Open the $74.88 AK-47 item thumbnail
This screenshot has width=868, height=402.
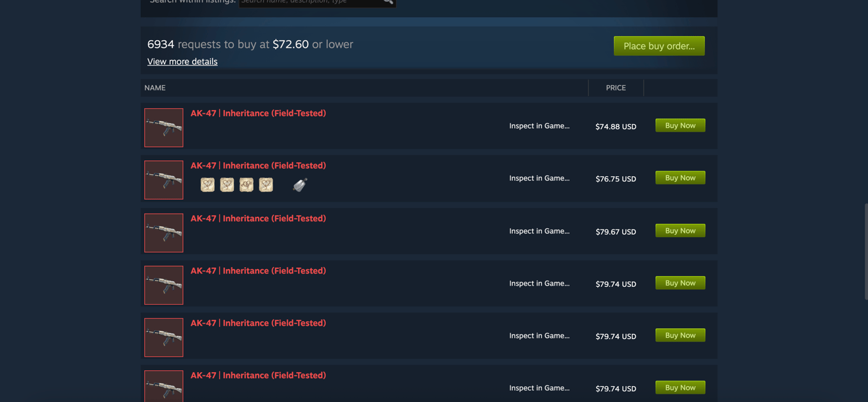coord(164,128)
